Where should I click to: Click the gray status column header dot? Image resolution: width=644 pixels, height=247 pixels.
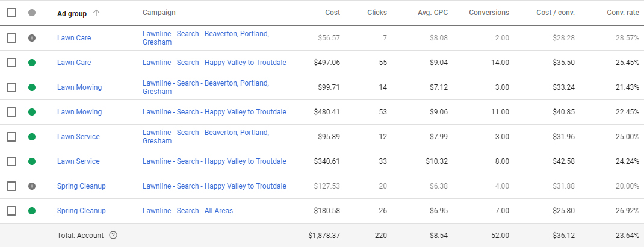click(x=32, y=13)
